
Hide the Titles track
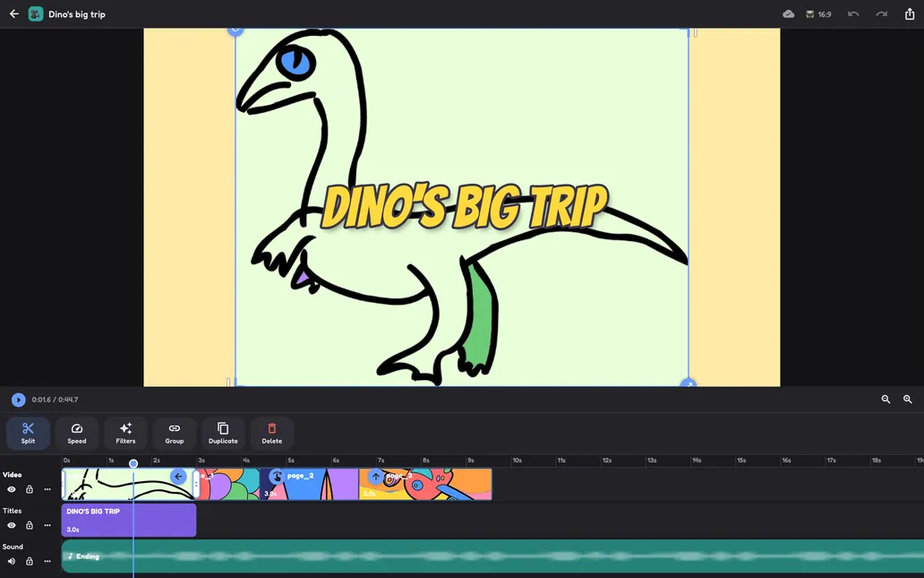12,525
